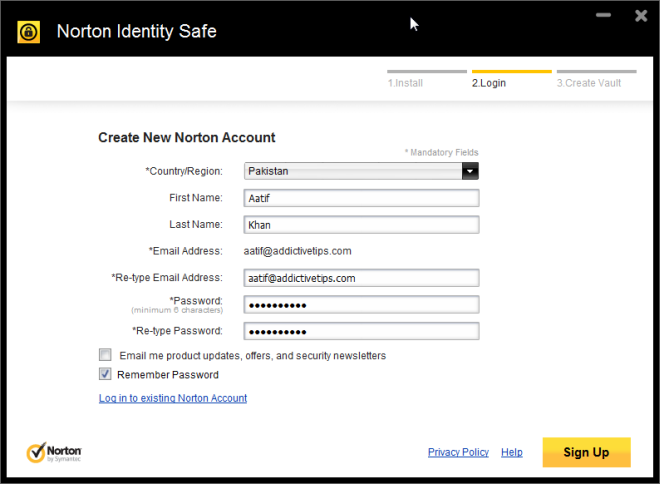660x484 pixels.
Task: Click the Norton Identity Safe padlock icon
Action: pos(28,31)
